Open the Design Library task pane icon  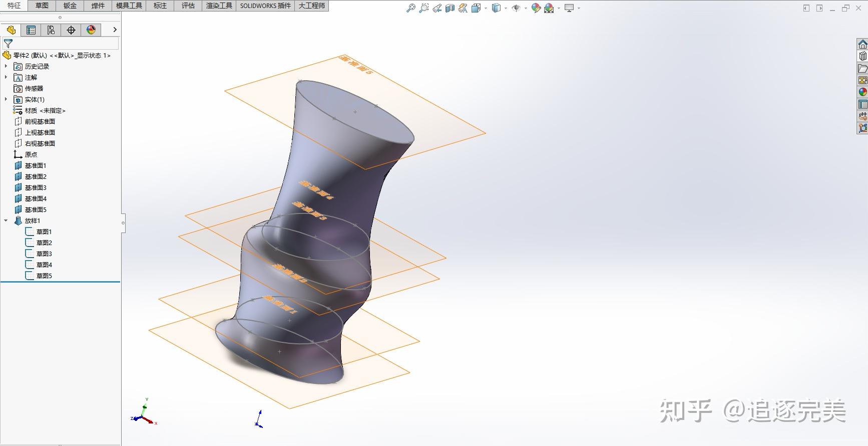[x=862, y=56]
